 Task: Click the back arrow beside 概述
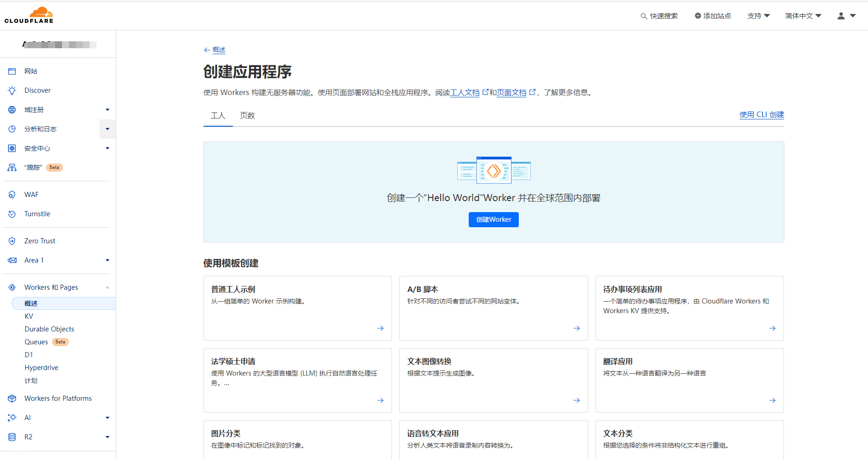207,50
